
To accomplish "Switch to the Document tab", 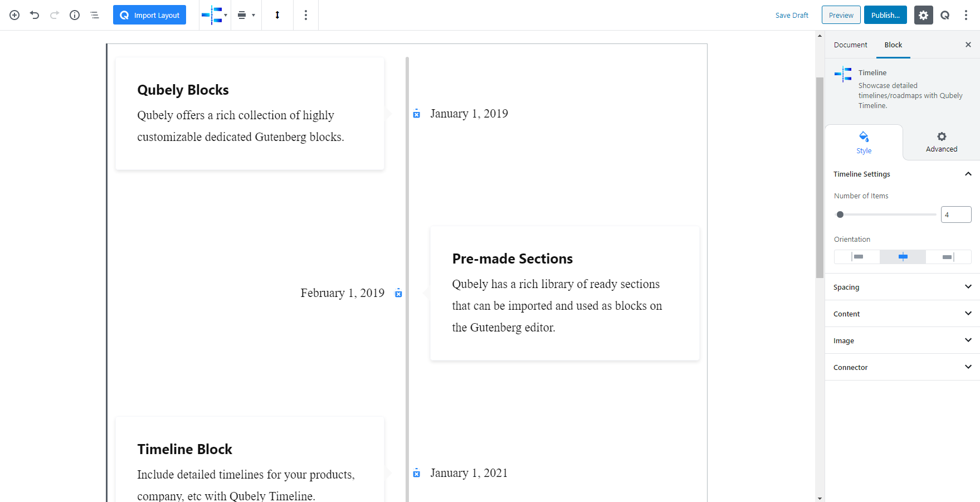I will (850, 45).
